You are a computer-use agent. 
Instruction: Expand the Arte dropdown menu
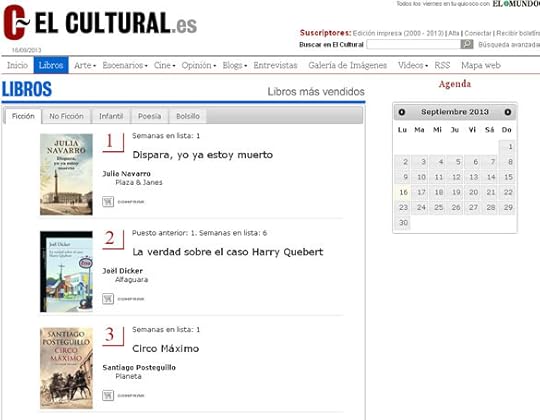pos(85,65)
